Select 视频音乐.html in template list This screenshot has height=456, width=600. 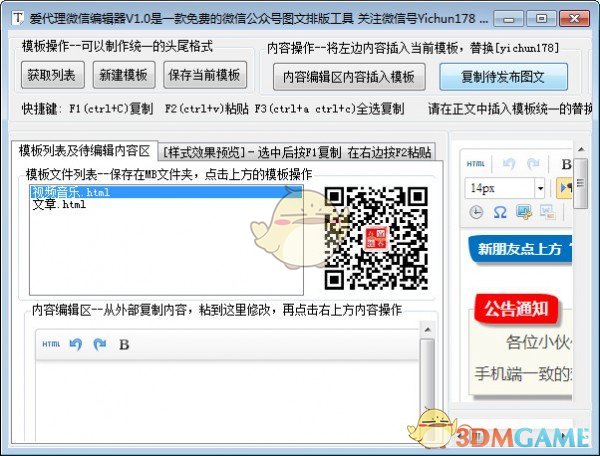[166, 192]
